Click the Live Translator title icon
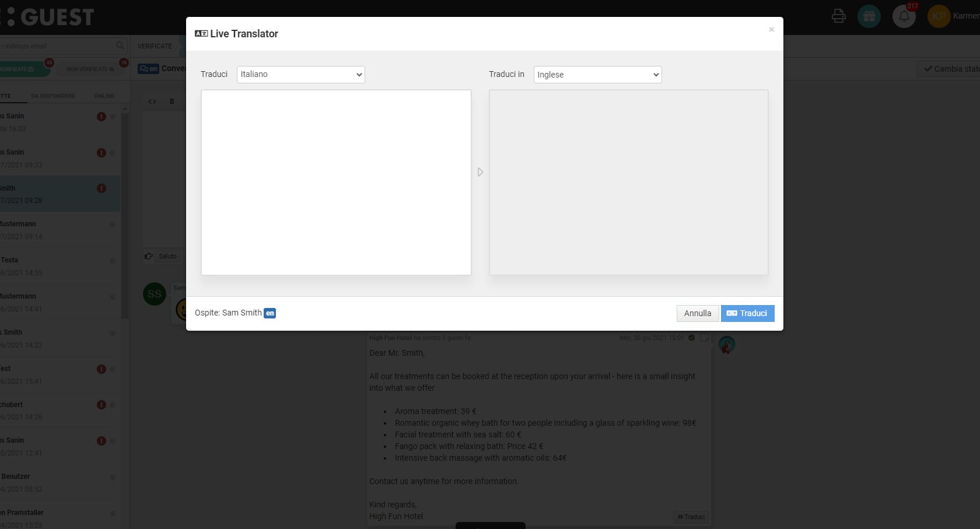 201,34
